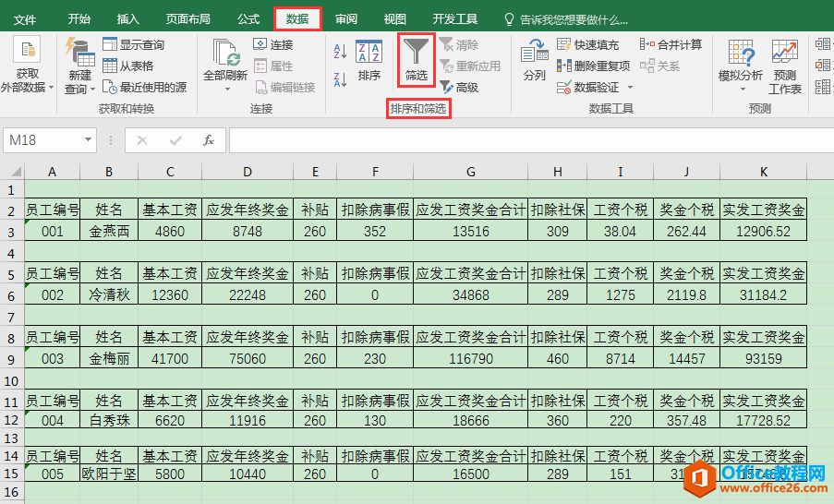
Task: Expand the Data Validation dropdown arrow
Action: (x=630, y=87)
